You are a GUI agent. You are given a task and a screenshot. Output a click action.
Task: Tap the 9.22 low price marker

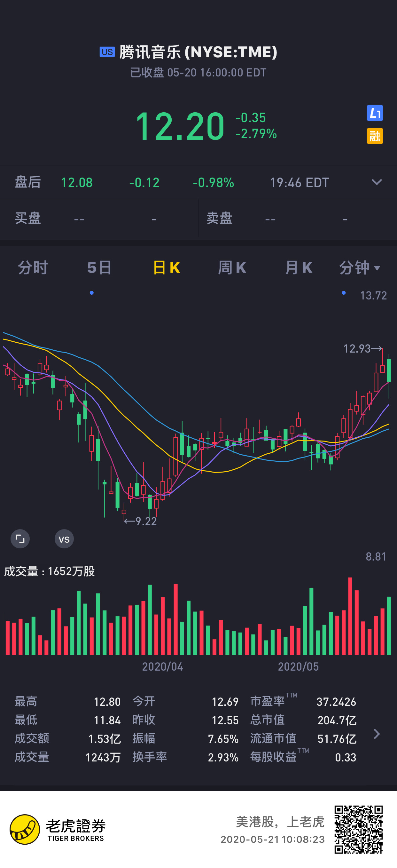tap(140, 521)
